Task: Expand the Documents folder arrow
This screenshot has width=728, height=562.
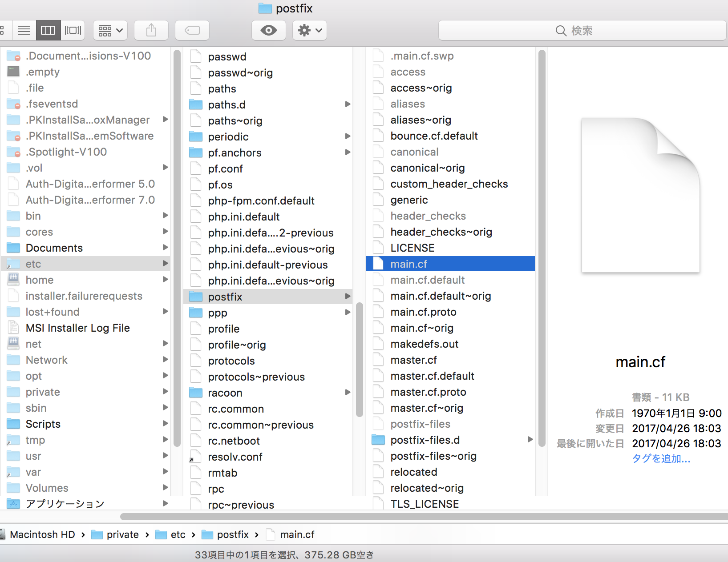Action: pos(166,247)
